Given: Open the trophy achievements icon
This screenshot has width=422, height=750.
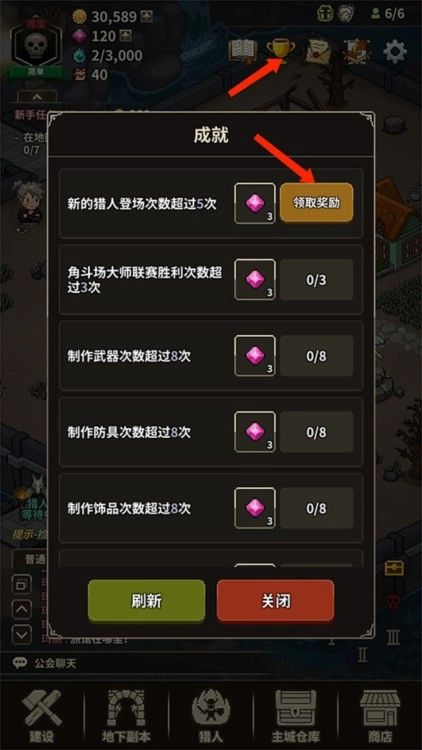Looking at the screenshot, I should click(x=281, y=51).
